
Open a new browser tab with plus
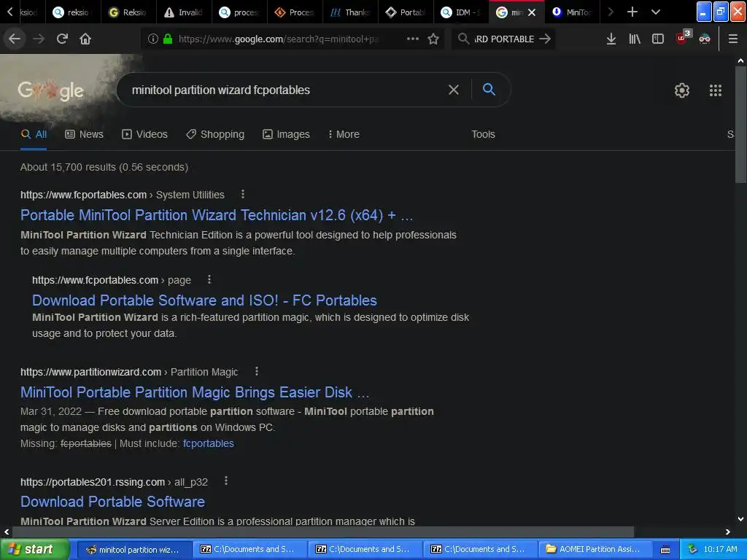tap(632, 12)
